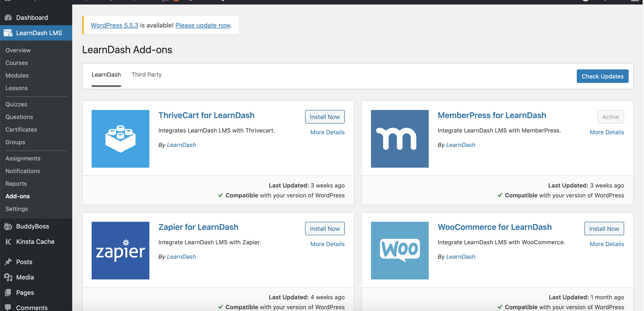
Task: Open Notifications in the sidebar
Action: [23, 171]
